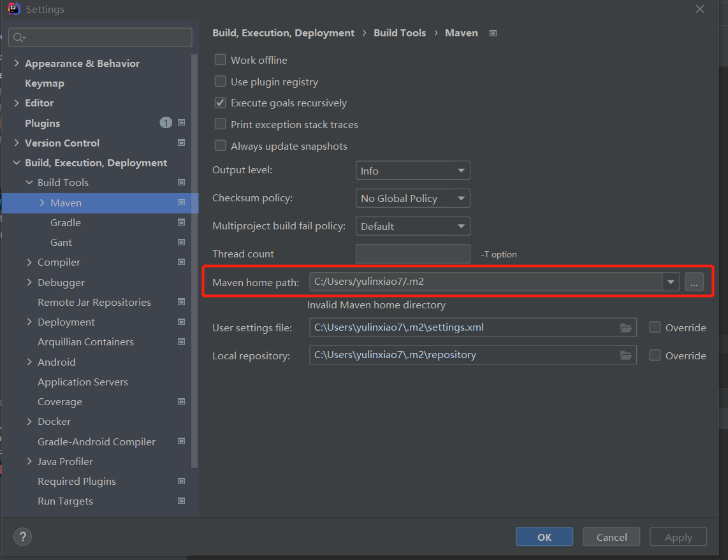The height and width of the screenshot is (560, 728).
Task: Check Override for User settings file
Action: [x=655, y=327]
